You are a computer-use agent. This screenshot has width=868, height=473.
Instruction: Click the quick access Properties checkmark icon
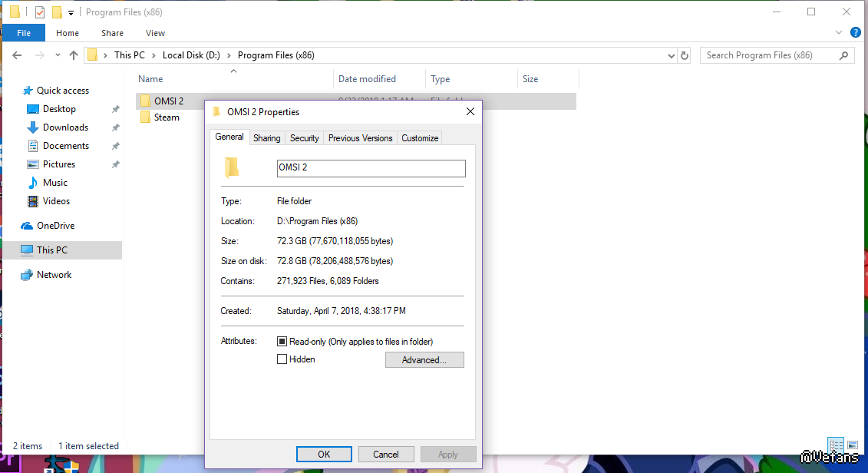[40, 12]
